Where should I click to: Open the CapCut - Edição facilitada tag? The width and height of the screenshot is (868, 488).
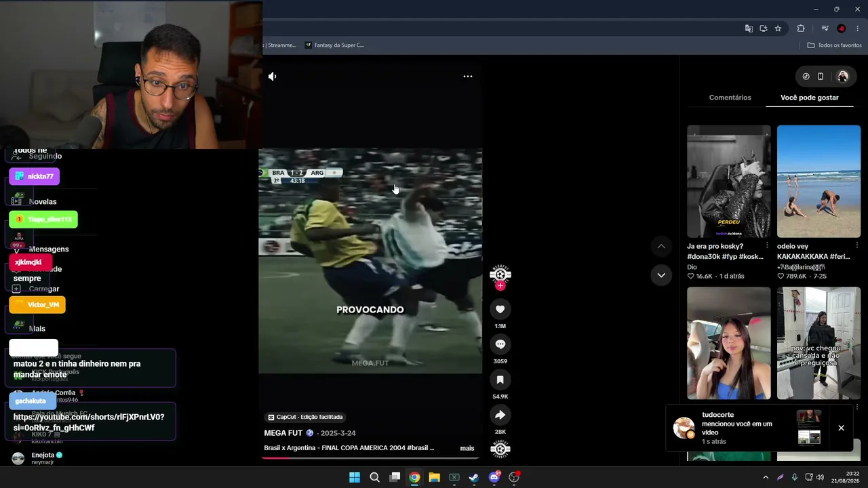(306, 417)
